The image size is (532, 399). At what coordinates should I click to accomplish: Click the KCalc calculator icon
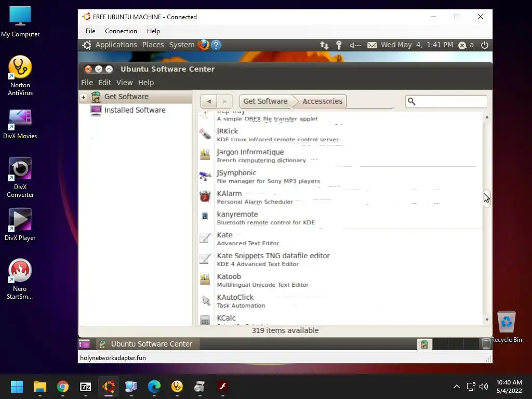click(x=205, y=320)
